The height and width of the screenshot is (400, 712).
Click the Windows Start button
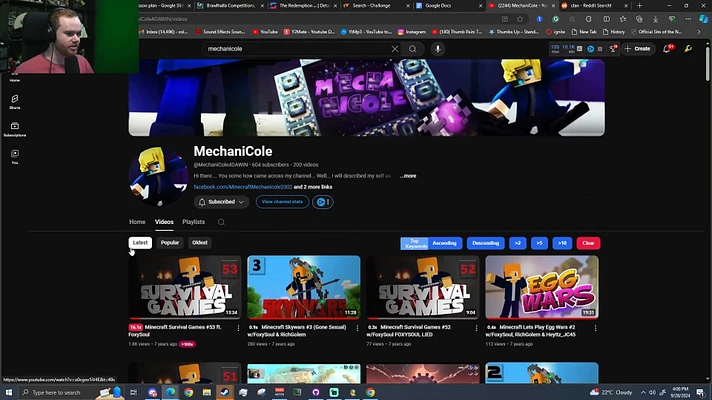tap(9, 392)
